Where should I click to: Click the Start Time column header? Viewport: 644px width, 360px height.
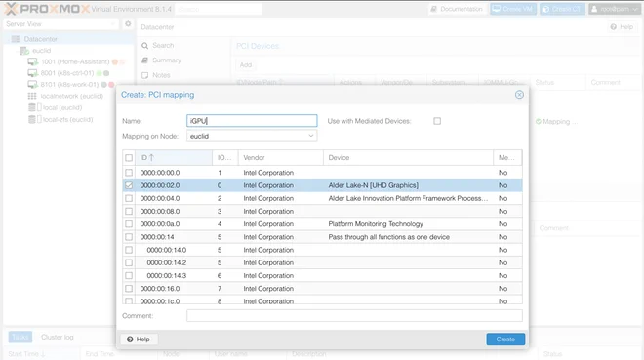[41, 354]
